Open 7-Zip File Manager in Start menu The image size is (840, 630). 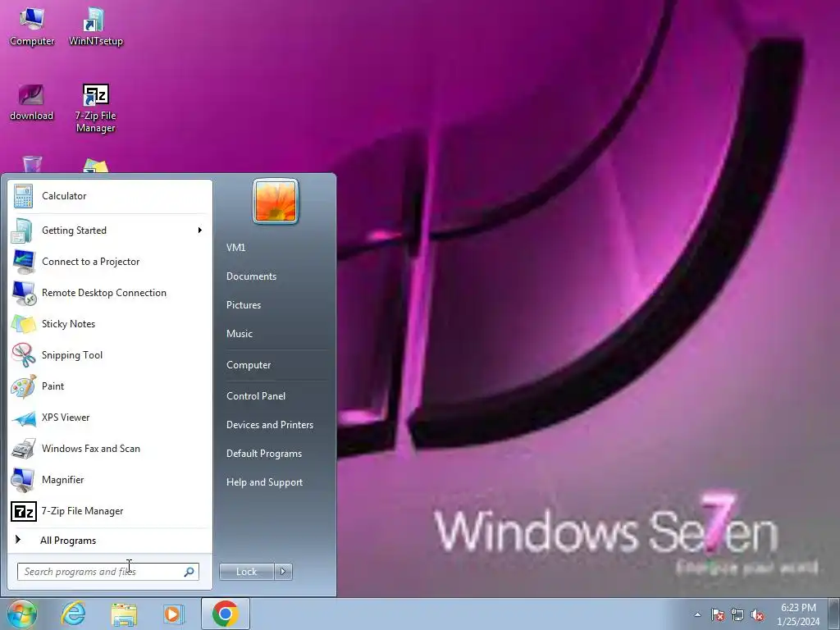[110, 511]
